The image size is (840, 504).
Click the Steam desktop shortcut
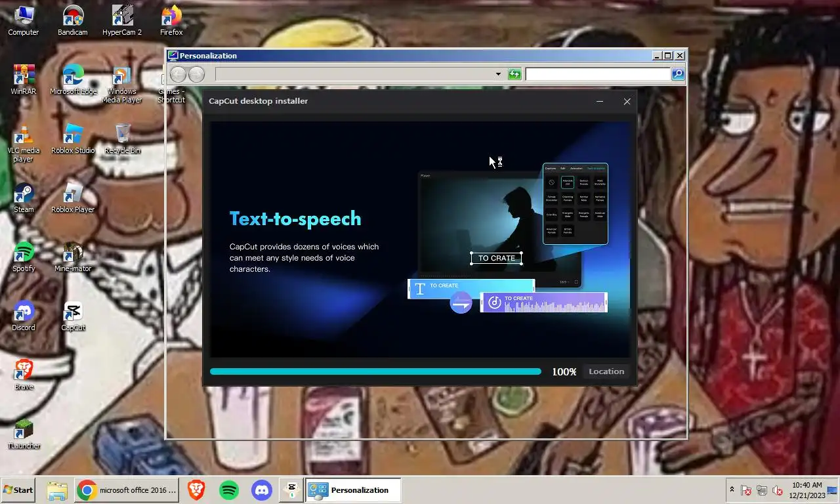tap(23, 198)
